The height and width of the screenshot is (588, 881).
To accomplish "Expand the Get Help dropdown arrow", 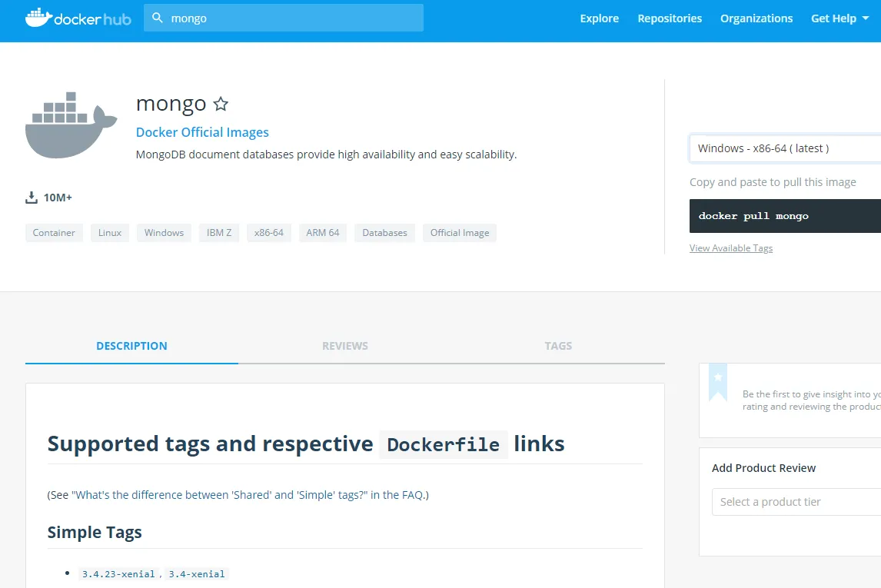I will click(x=866, y=18).
